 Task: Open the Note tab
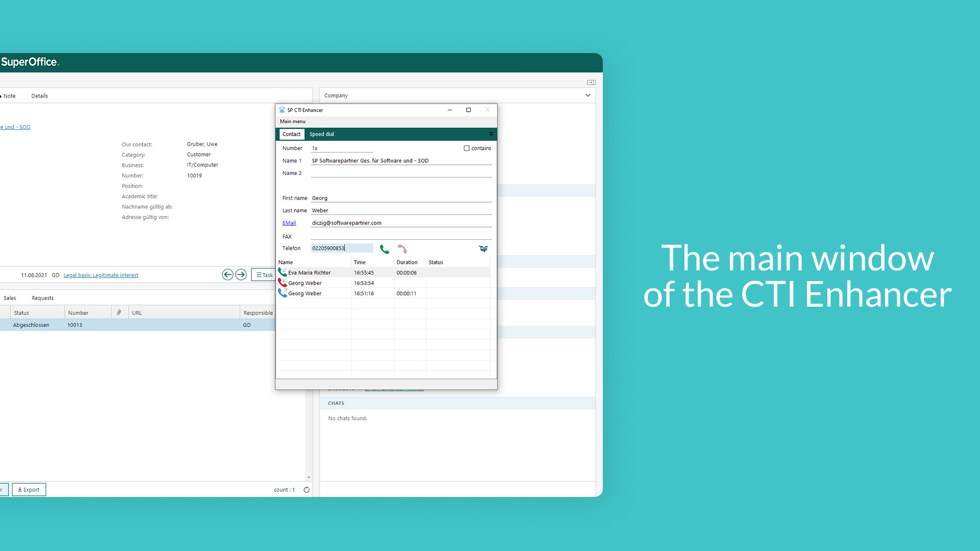coord(10,96)
